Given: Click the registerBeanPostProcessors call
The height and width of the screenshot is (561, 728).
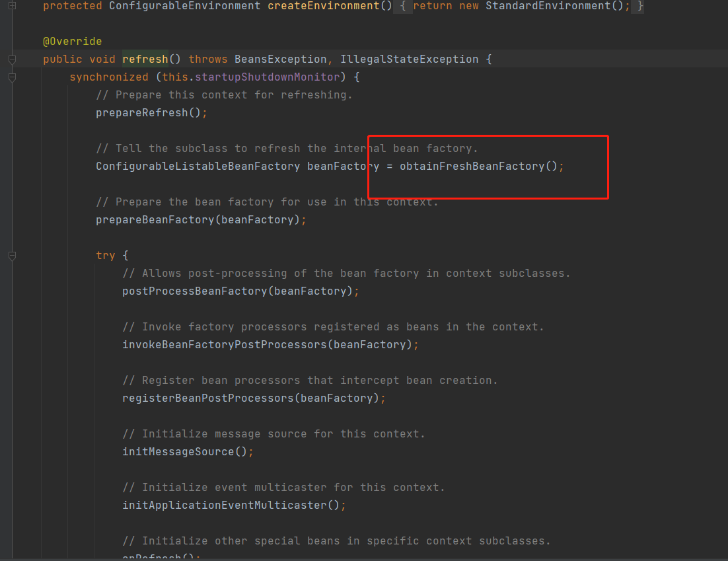Looking at the screenshot, I should [207, 398].
